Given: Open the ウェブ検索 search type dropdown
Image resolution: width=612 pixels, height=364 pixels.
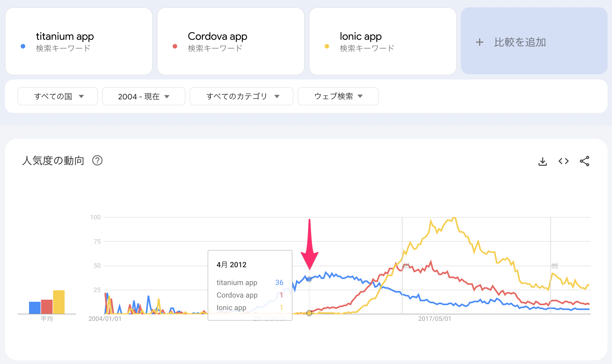Looking at the screenshot, I should (338, 96).
